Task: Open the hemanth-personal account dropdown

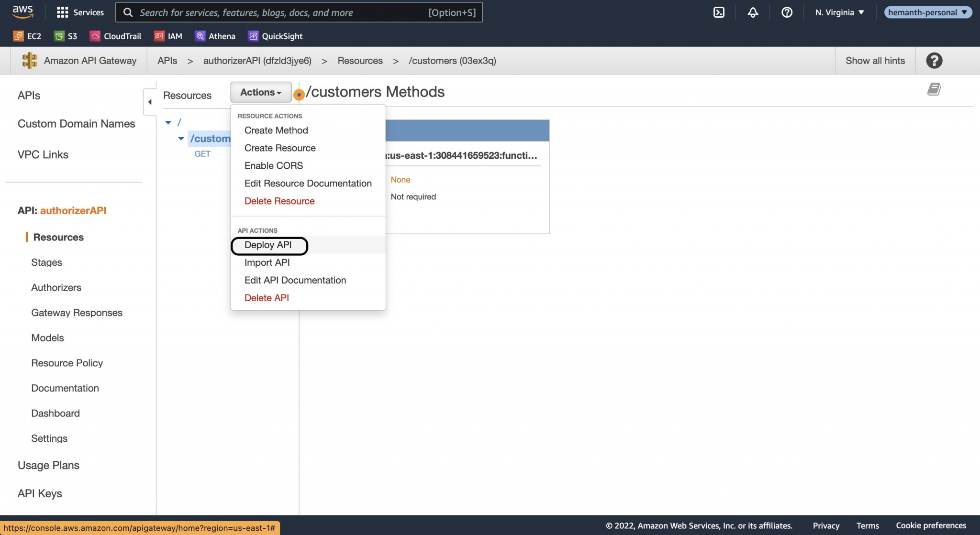Action: click(928, 12)
